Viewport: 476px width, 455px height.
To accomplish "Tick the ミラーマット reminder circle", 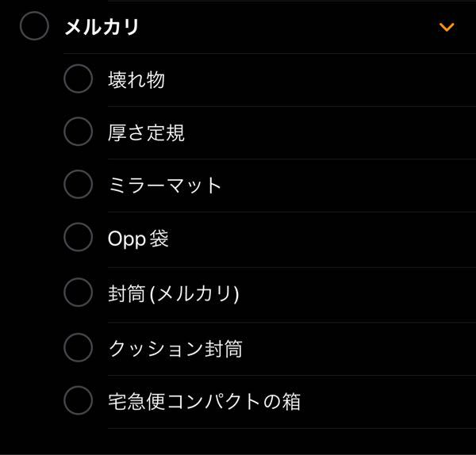I will (79, 185).
